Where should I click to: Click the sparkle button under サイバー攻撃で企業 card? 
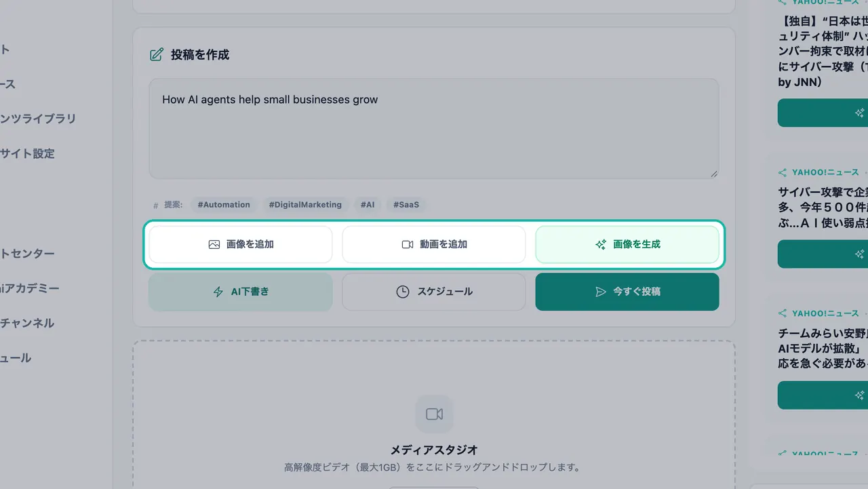(x=823, y=254)
